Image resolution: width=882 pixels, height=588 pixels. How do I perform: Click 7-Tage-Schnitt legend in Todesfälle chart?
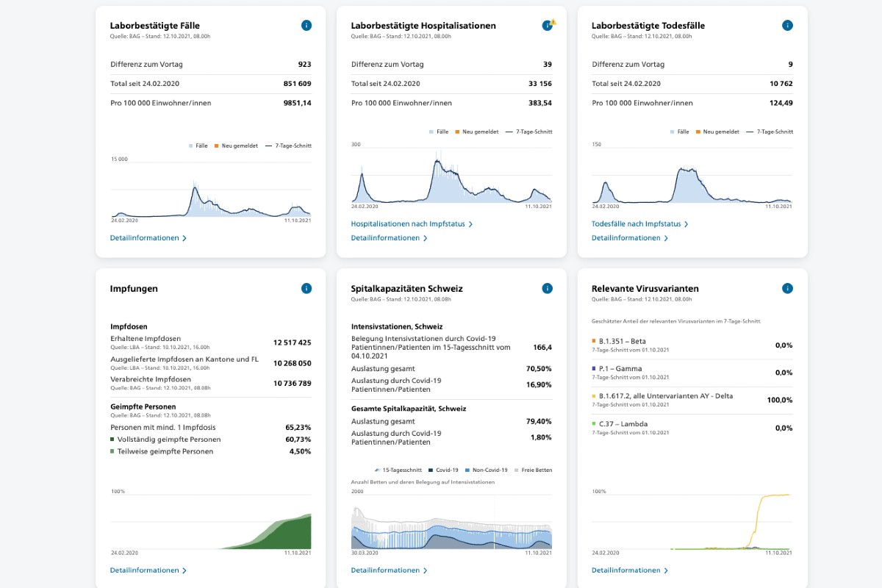click(770, 132)
